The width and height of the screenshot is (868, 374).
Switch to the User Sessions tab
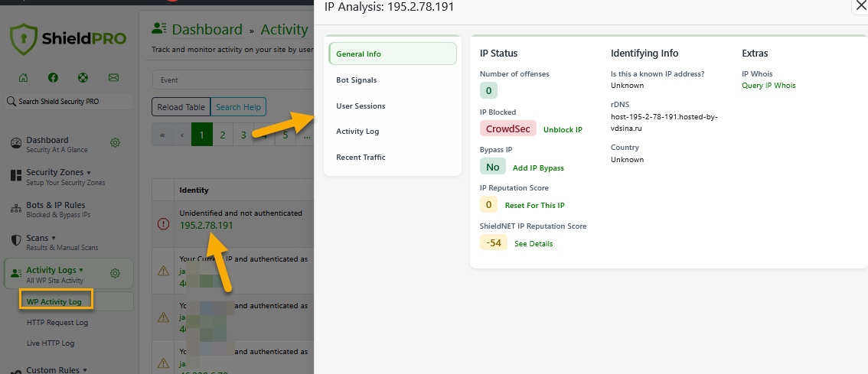coord(393,106)
